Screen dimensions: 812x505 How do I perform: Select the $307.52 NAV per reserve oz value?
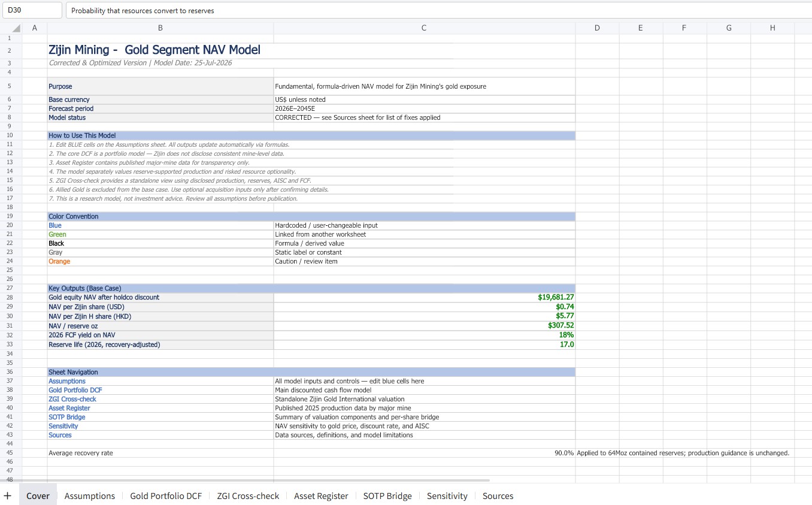click(424, 325)
